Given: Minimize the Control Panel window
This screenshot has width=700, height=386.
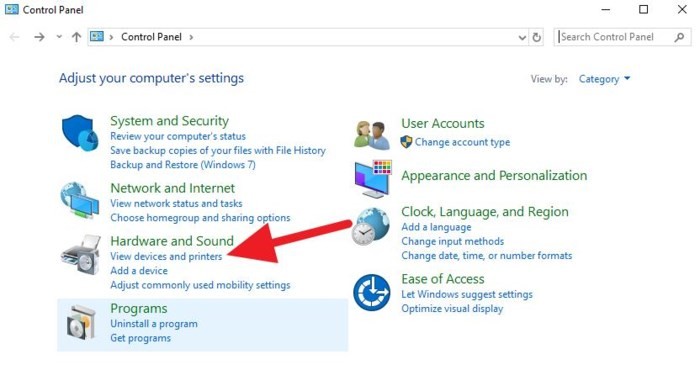Looking at the screenshot, I should click(x=605, y=9).
